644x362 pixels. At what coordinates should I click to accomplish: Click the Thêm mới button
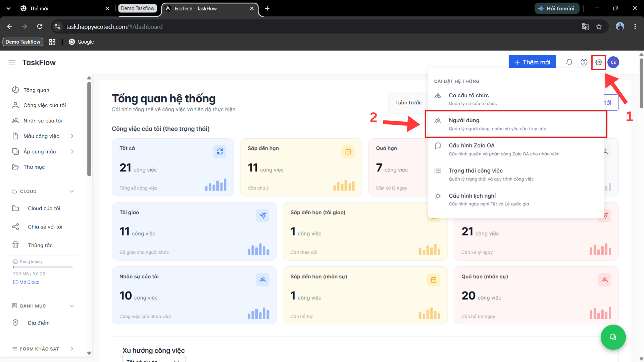(x=532, y=62)
